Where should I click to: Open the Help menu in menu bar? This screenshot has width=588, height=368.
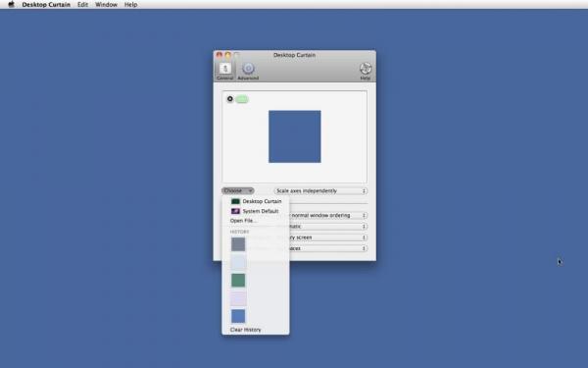[131, 5]
